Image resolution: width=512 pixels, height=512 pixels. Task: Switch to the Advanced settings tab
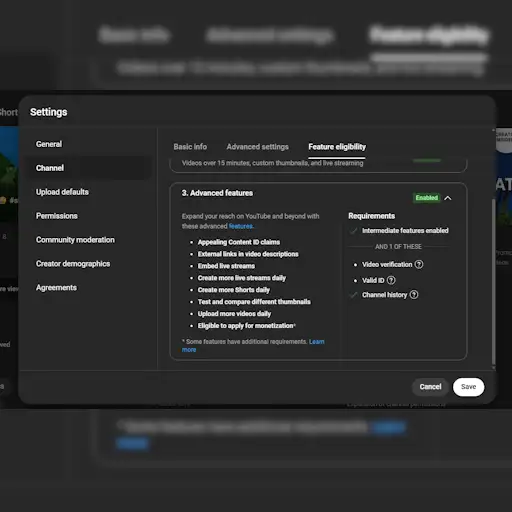coord(258,147)
